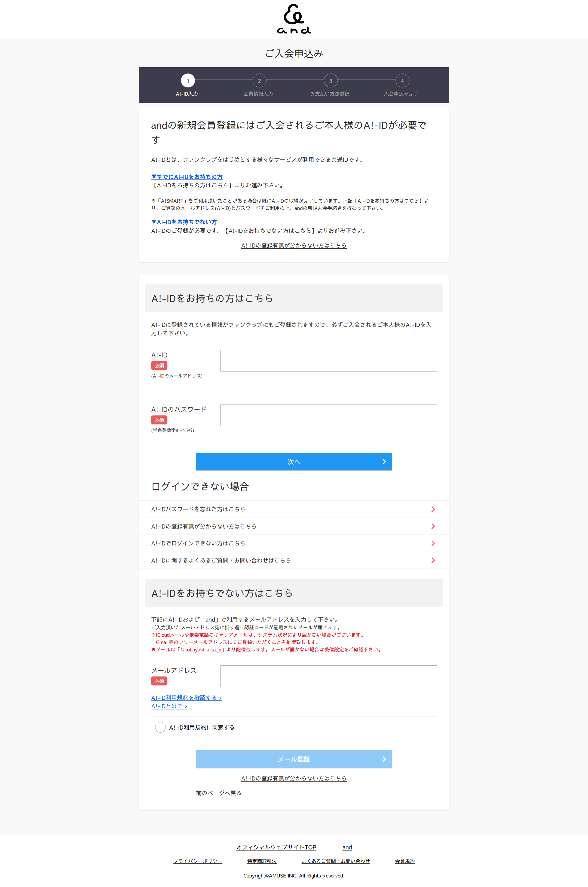Jump to ▼A!-IDをお持ちでない方 link
The image size is (588, 887).
[x=184, y=222]
